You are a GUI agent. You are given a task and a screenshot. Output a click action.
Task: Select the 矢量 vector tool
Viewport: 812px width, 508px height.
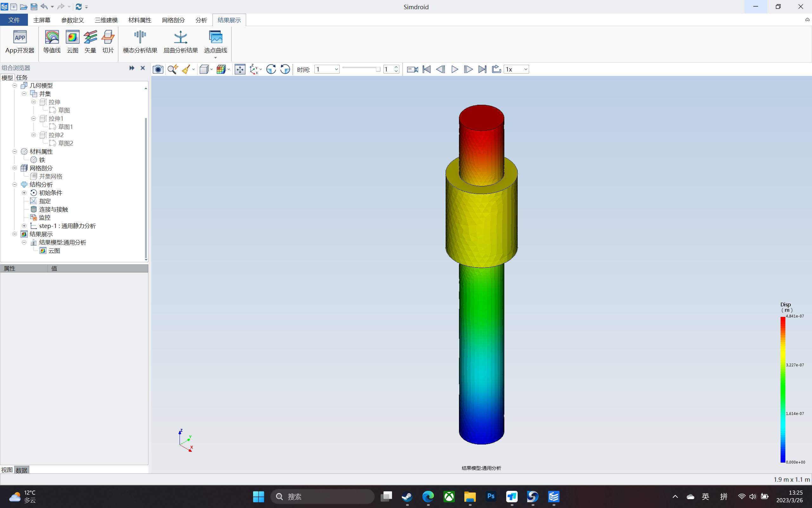(90, 42)
